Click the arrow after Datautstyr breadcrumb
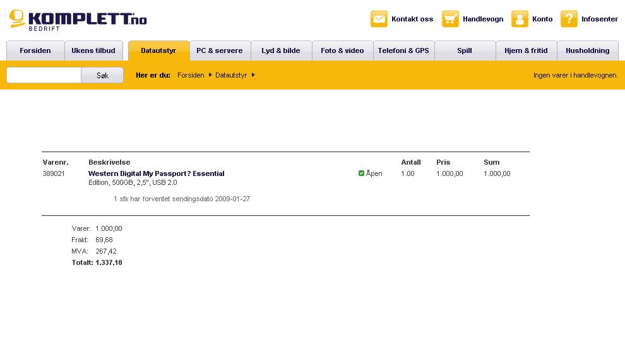625x364 pixels. coord(253,75)
